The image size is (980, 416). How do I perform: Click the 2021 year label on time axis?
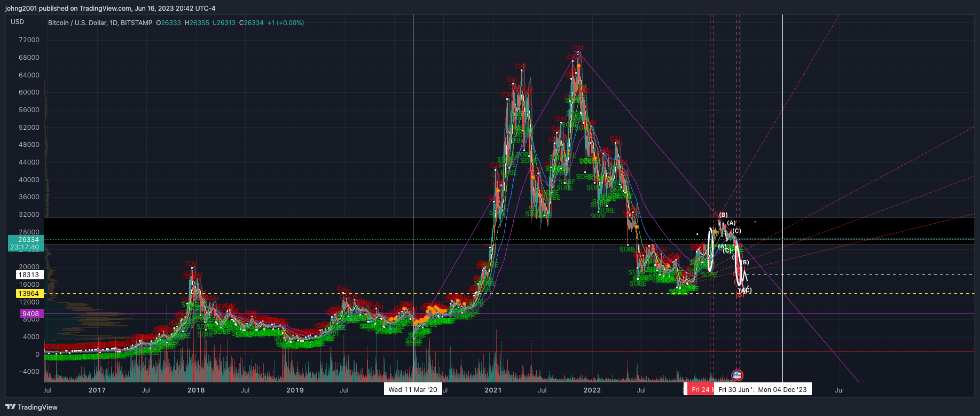[493, 390]
